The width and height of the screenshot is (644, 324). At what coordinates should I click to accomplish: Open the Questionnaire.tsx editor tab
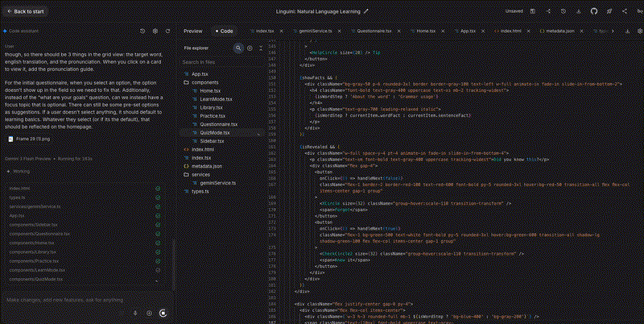[x=374, y=31]
